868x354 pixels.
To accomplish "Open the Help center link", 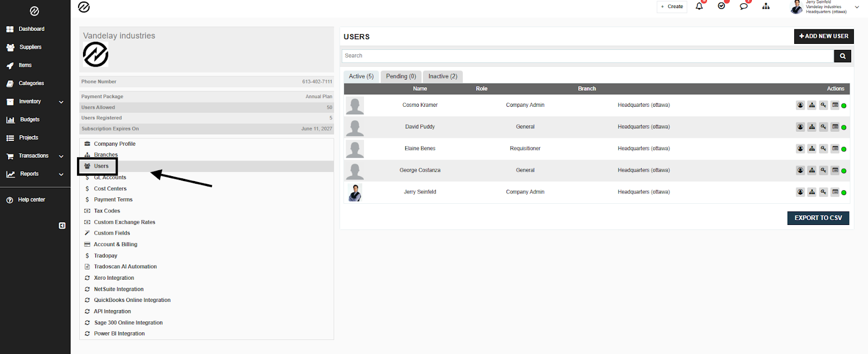I will 31,199.
